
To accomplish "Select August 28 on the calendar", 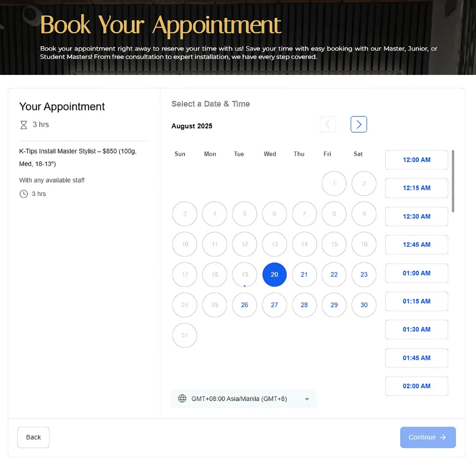I will (304, 305).
